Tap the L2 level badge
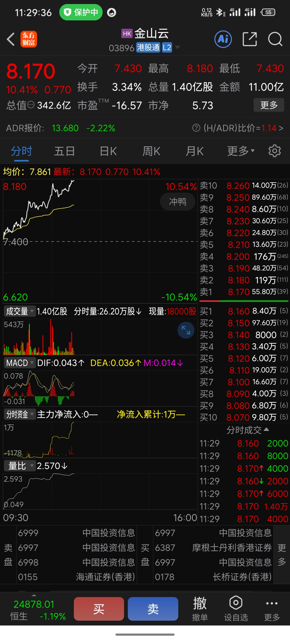Image resolution: width=290 pixels, height=644 pixels. [167, 47]
